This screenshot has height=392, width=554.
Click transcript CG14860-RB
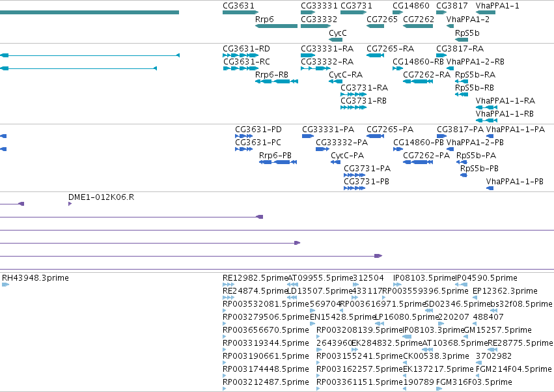[418, 61]
